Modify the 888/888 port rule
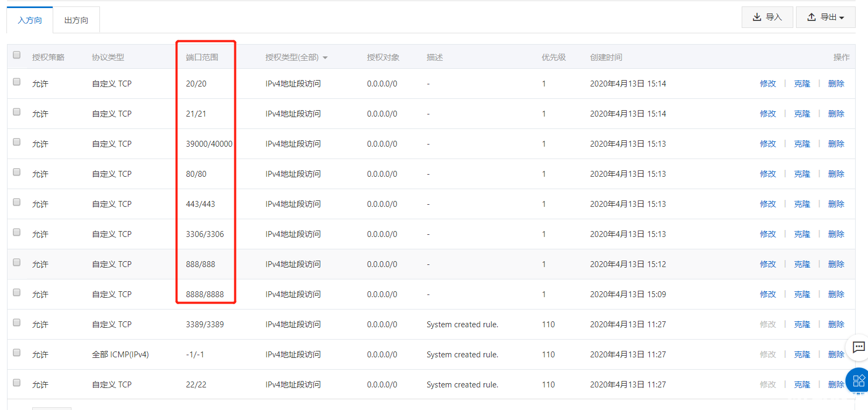This screenshot has height=410, width=868. pos(768,264)
